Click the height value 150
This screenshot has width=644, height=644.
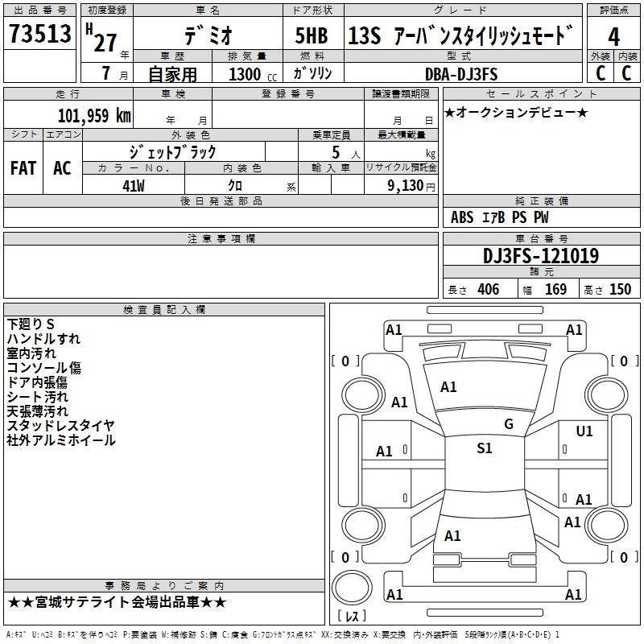tap(620, 290)
